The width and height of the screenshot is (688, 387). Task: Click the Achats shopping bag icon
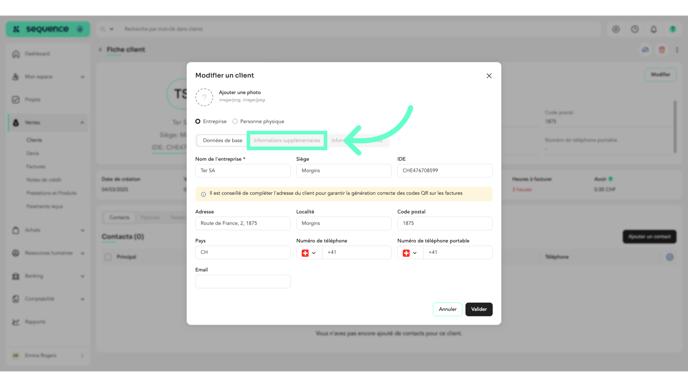(16, 230)
